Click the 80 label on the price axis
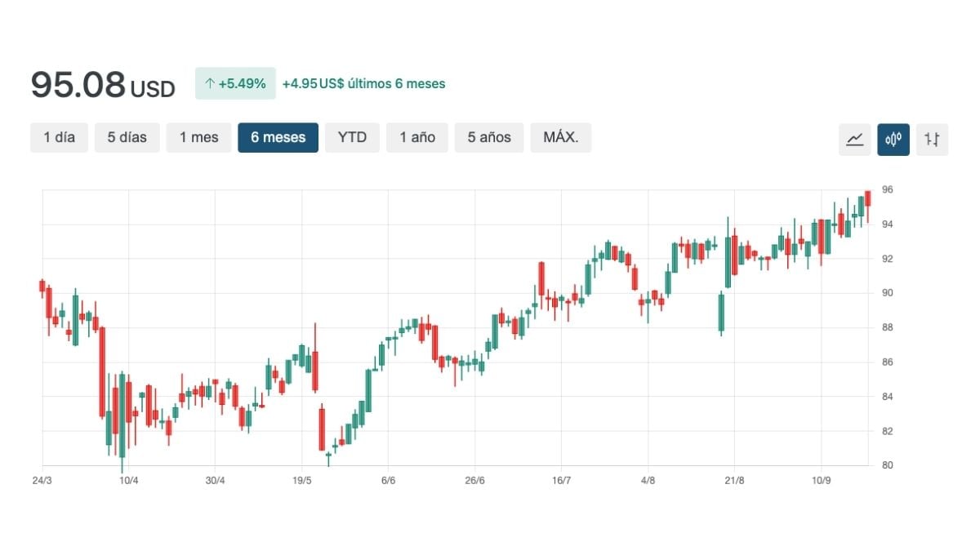 point(887,465)
